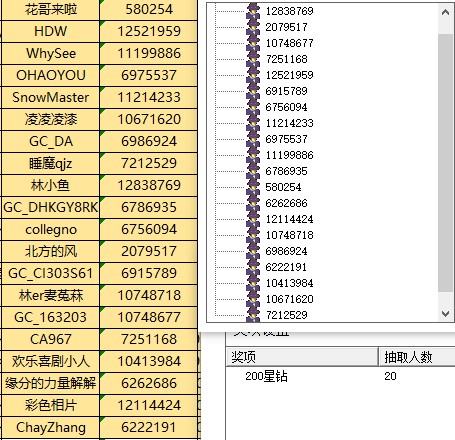
Task: Click the avatar icon beside 12521959
Action: 253,75
